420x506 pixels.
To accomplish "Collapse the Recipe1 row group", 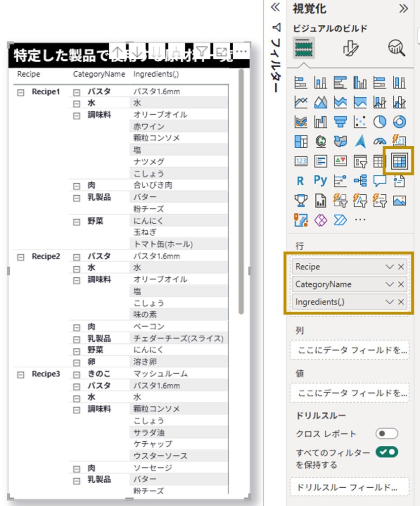I will click(x=21, y=92).
